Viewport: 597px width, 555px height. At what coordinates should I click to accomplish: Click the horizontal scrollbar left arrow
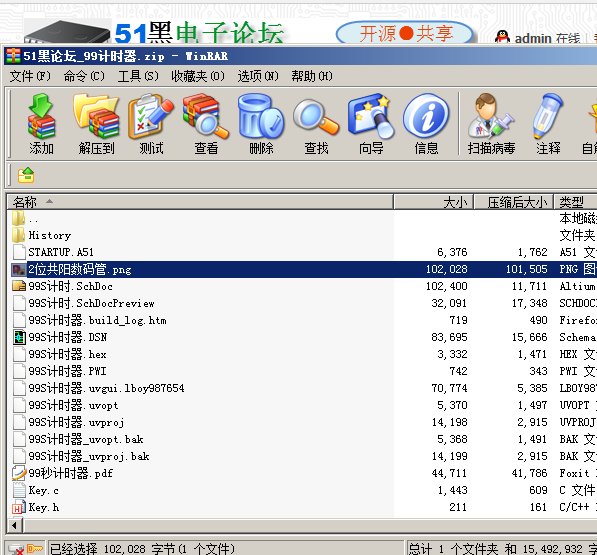coord(15,526)
